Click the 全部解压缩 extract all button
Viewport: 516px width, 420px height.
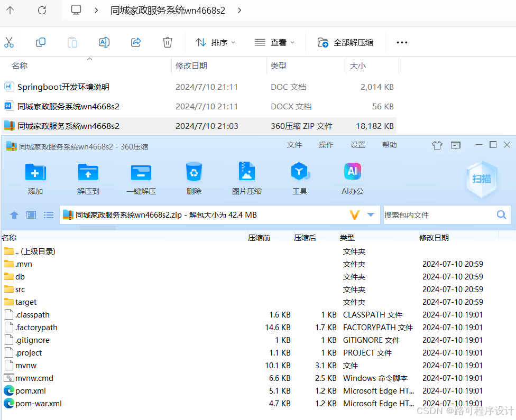[x=346, y=42]
